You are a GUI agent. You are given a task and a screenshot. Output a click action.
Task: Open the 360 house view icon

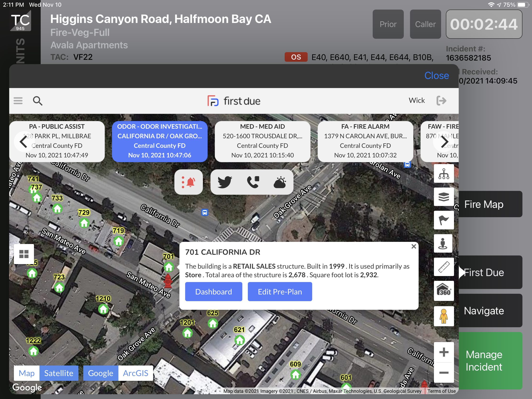pos(443,291)
